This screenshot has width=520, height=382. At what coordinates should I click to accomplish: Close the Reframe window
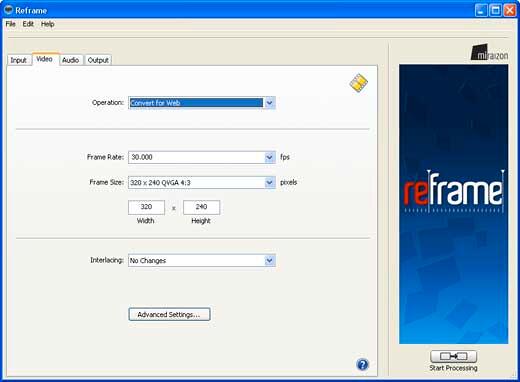coord(510,10)
